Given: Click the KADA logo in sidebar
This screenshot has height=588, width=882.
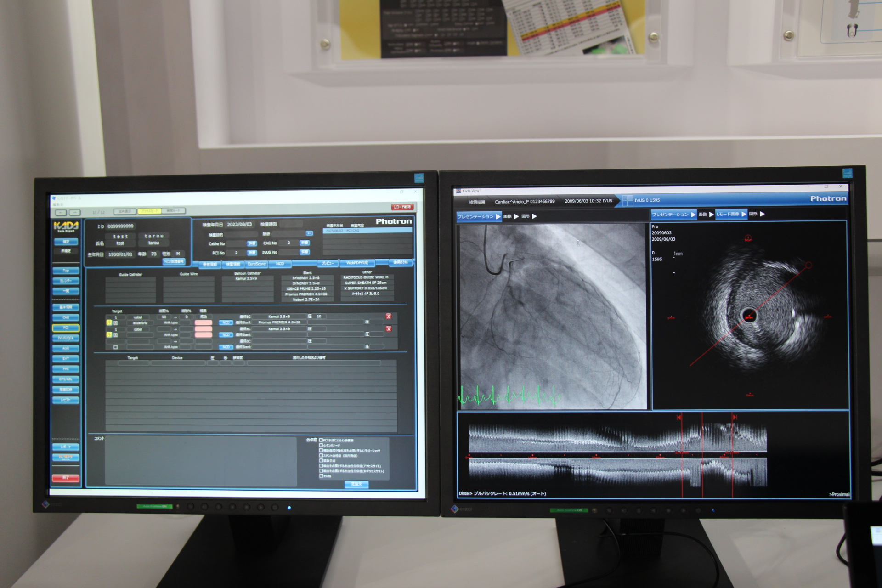Looking at the screenshot, I should tap(66, 226).
